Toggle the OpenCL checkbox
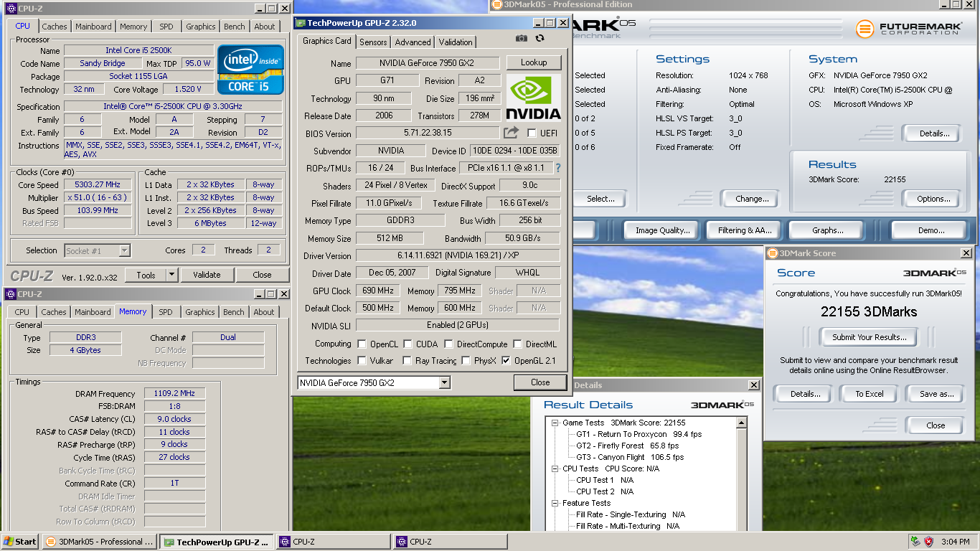Viewport: 980px width, 551px height. click(x=362, y=344)
